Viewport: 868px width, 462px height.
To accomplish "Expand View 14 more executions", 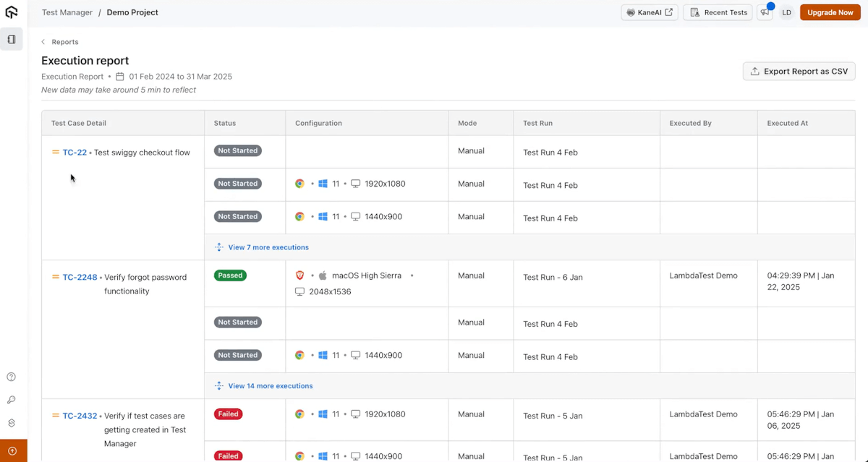I will coord(270,386).
